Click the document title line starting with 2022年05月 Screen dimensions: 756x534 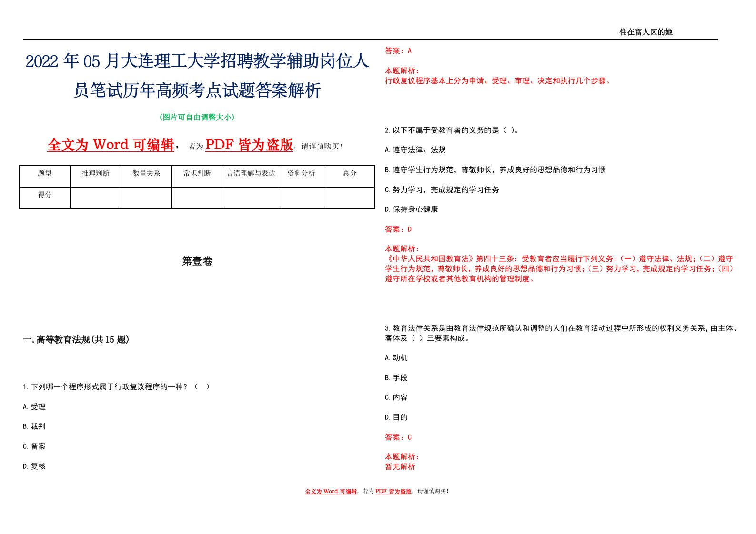[197, 61]
